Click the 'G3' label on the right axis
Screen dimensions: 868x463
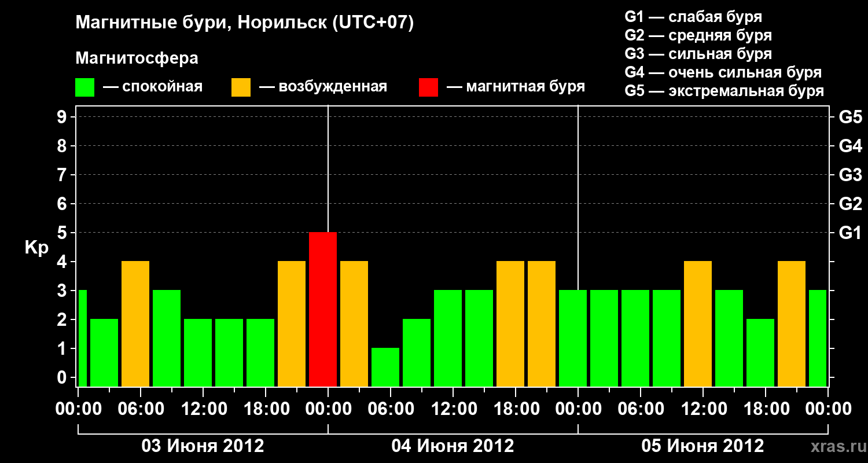(850, 175)
